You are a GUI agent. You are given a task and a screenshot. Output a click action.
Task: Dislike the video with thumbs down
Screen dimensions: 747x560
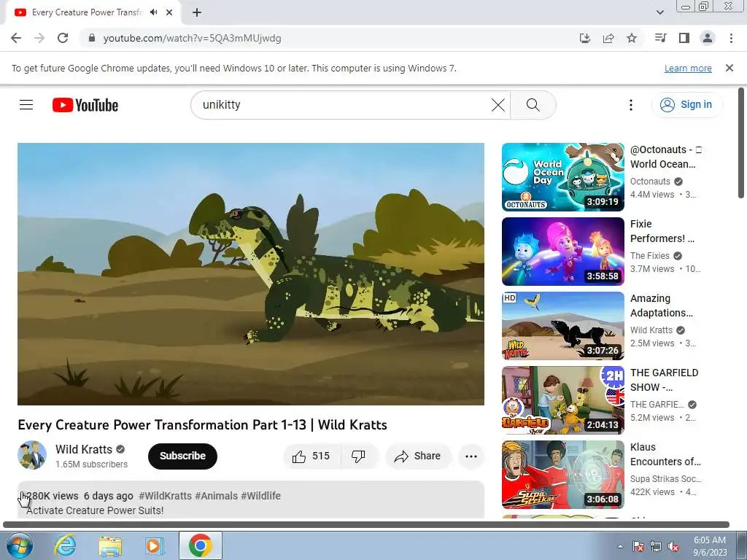[358, 456]
